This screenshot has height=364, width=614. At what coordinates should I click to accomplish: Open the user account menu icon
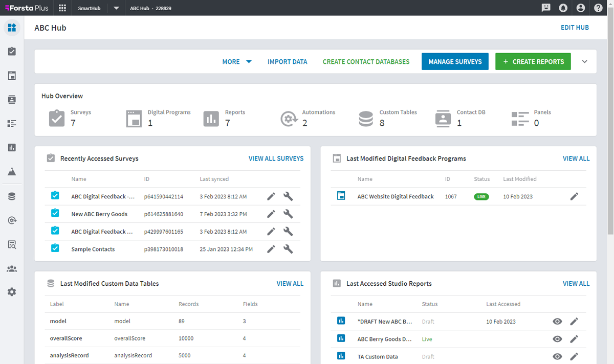581,8
